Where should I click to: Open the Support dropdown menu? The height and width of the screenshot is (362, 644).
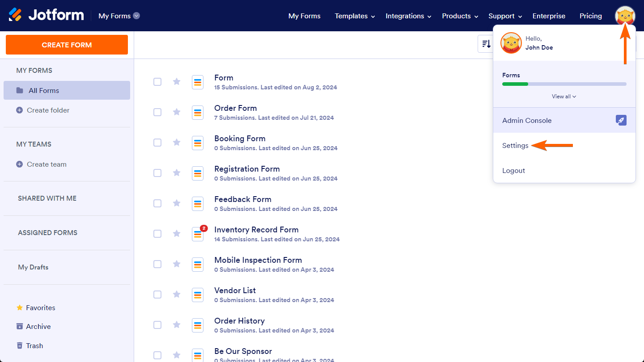[505, 16]
